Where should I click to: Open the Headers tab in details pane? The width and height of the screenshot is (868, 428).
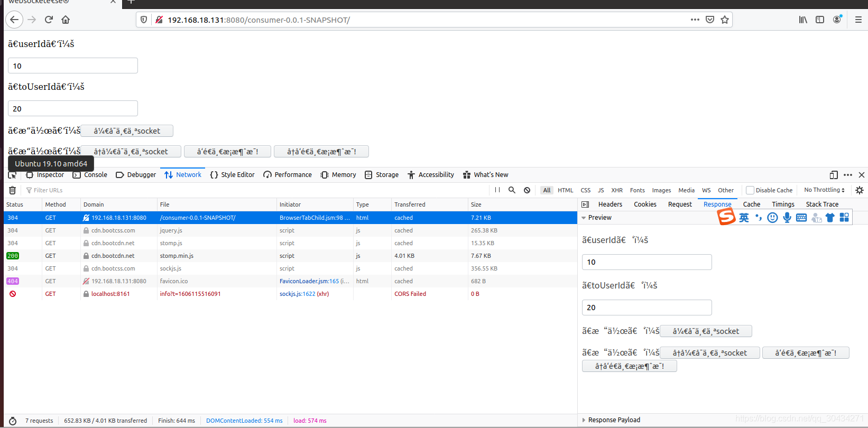[610, 204]
